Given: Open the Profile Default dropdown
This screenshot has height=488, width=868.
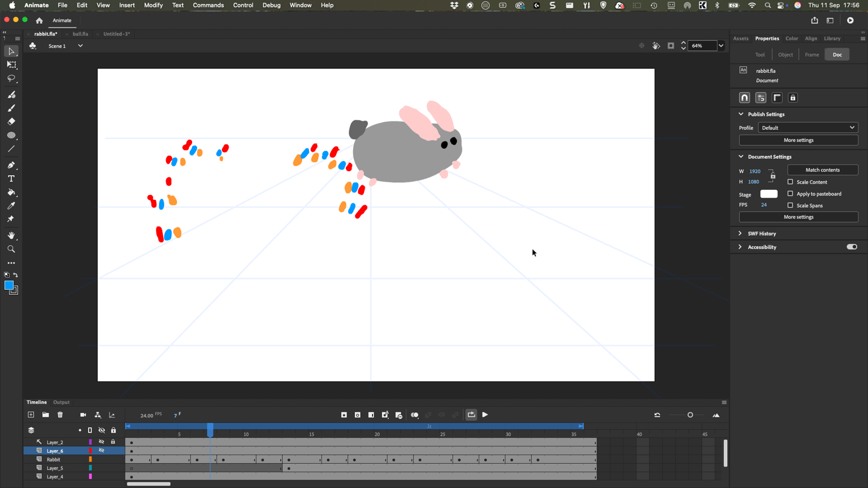Looking at the screenshot, I should [x=808, y=128].
